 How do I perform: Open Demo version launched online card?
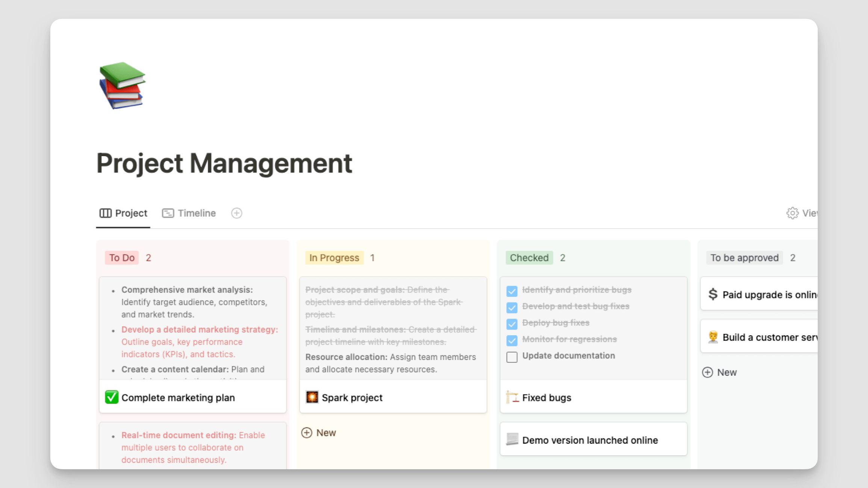(590, 440)
